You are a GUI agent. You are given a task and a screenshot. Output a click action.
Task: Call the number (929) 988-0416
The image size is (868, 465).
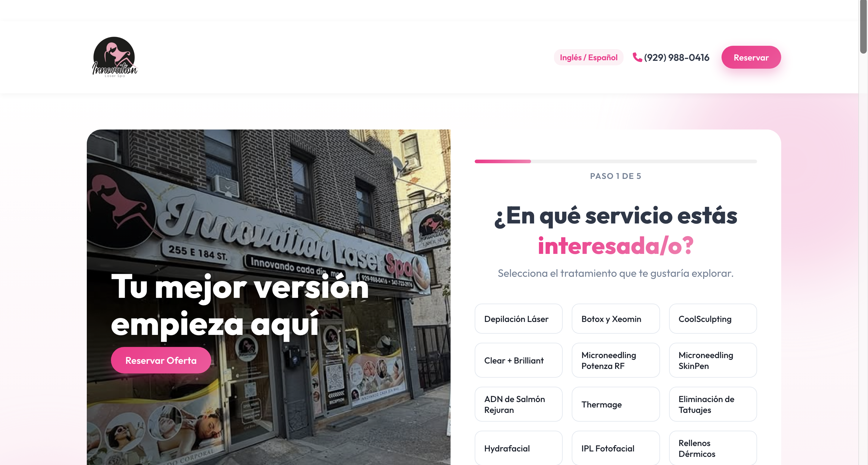[677, 58]
